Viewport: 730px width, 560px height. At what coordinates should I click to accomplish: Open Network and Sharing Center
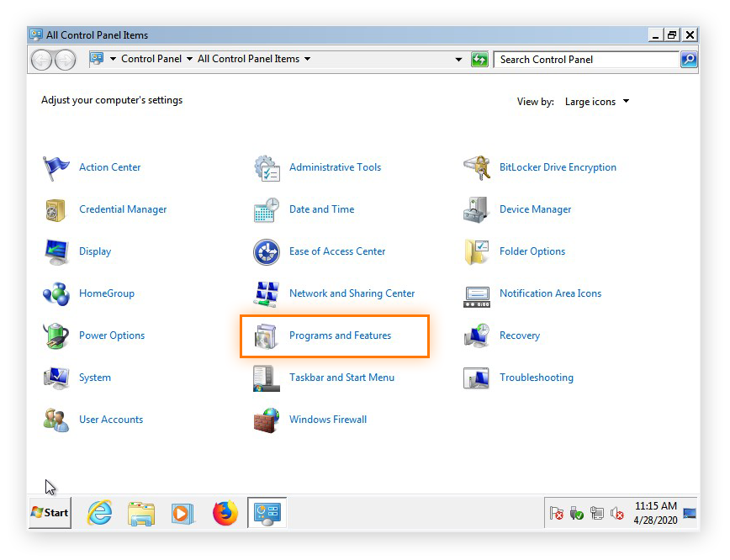[x=352, y=293]
